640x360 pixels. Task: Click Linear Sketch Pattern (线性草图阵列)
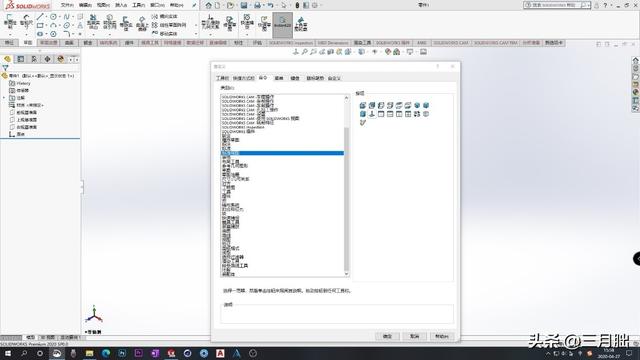[169, 25]
